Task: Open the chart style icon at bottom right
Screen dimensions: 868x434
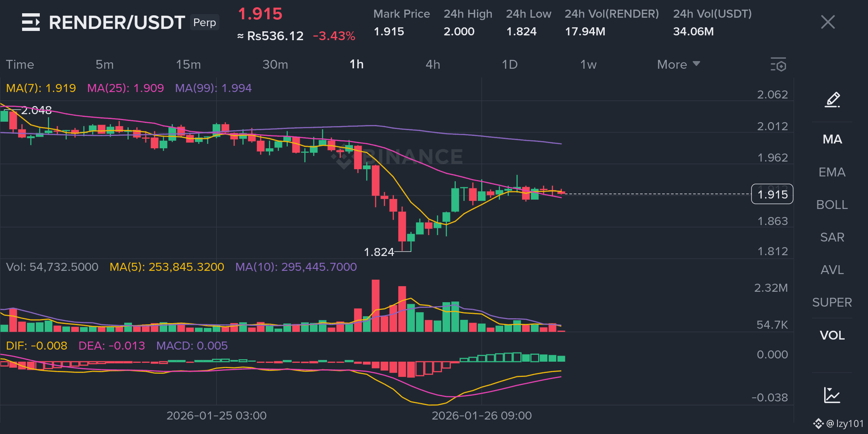Action: point(832,395)
